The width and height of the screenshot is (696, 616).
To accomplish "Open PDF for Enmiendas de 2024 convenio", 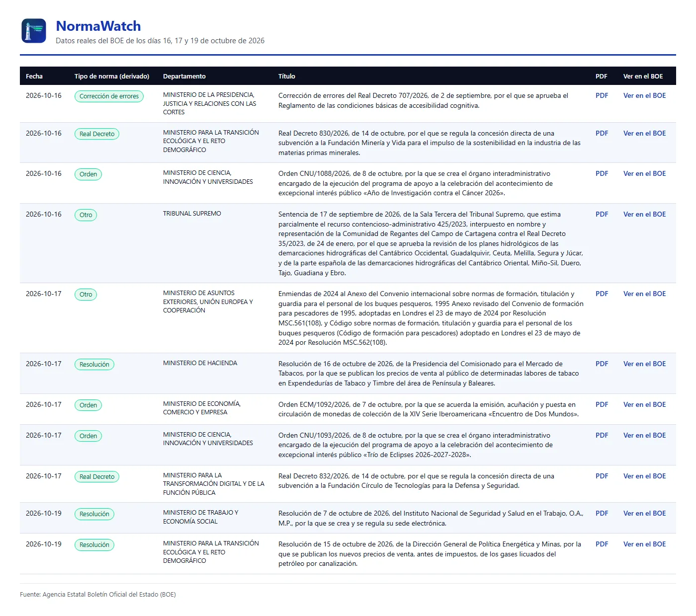I will tap(602, 294).
